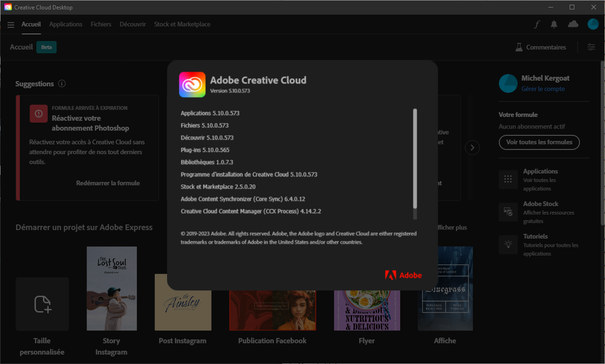Go to Stock et Marketplace
605x364 pixels.
[x=182, y=24]
